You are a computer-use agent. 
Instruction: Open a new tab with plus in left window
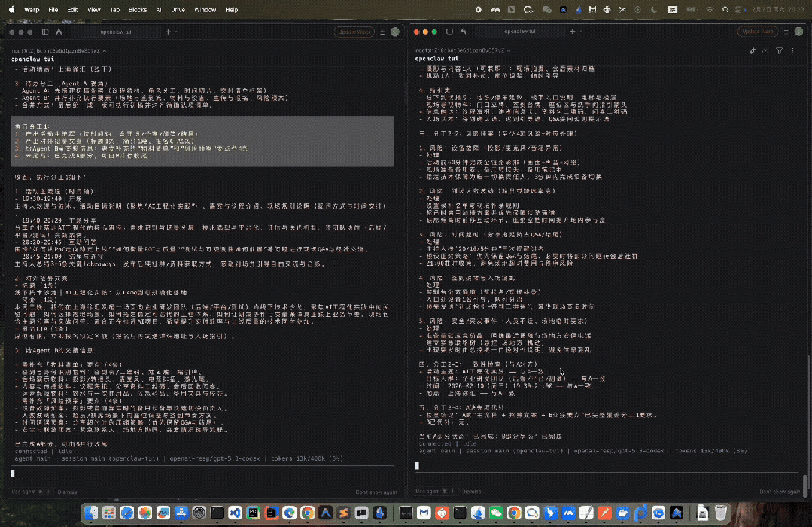coord(168,32)
